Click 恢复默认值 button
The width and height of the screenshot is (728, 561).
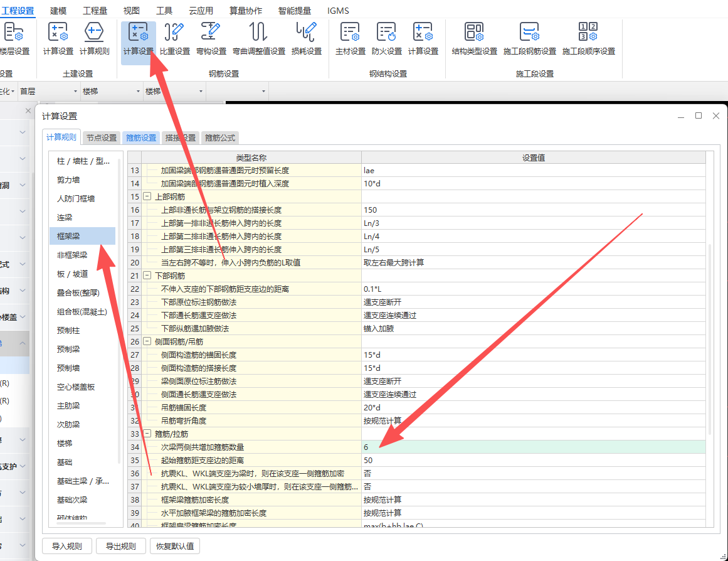click(175, 546)
